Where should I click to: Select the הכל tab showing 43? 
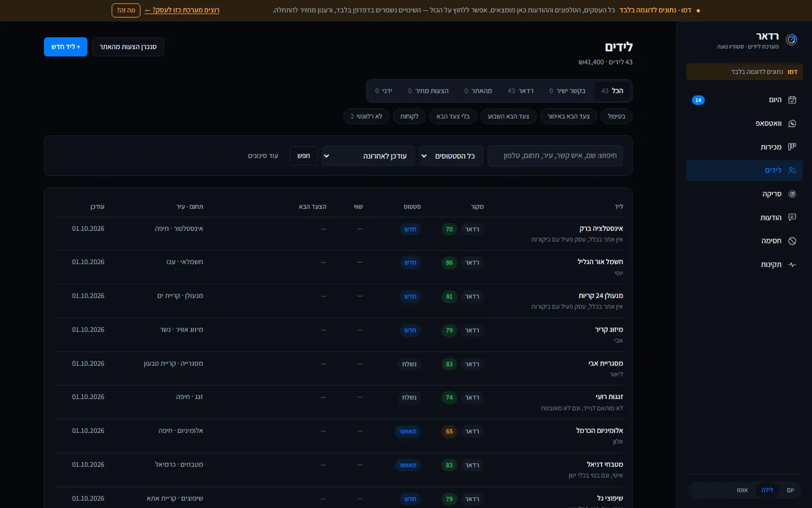point(612,91)
